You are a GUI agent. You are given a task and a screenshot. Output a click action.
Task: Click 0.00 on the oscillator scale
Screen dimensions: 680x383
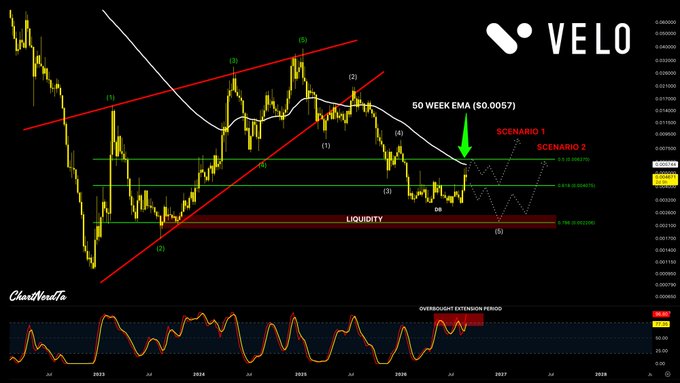tap(661, 363)
